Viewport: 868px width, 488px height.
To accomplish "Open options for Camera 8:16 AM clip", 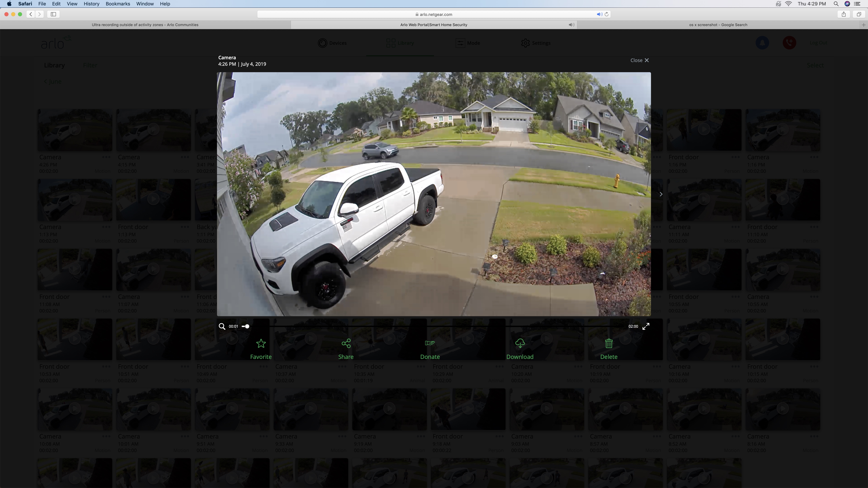I will (814, 436).
